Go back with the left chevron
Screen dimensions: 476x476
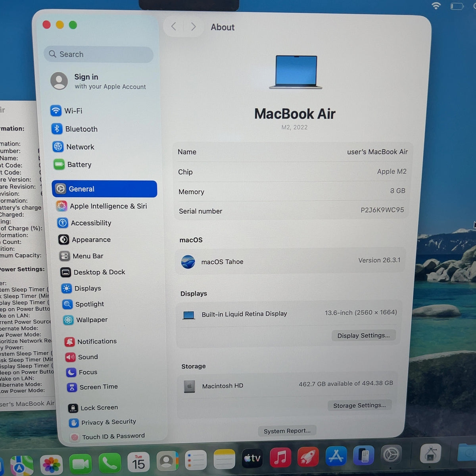click(174, 27)
